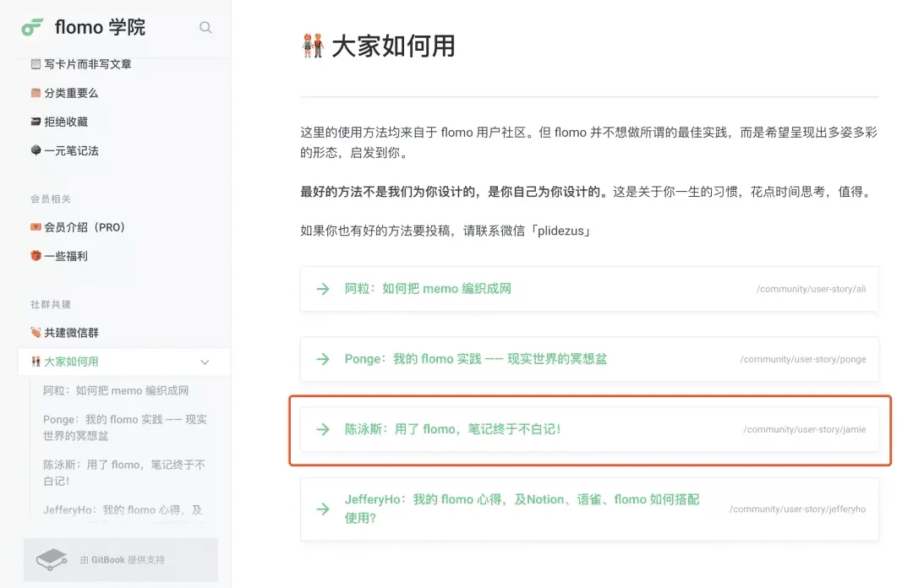Click the arrow icon on 阿粒 card

[x=322, y=289]
